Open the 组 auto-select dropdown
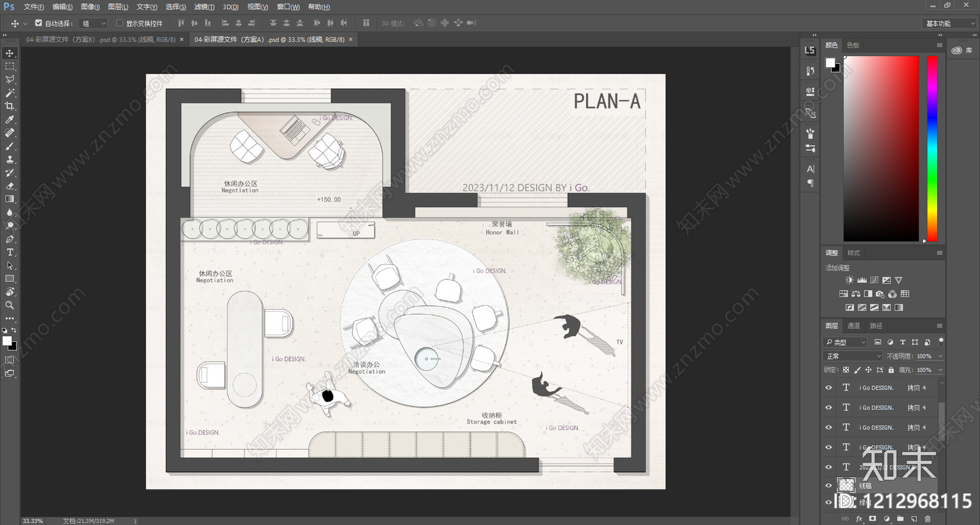The height and width of the screenshot is (525, 980). pyautogui.click(x=94, y=23)
